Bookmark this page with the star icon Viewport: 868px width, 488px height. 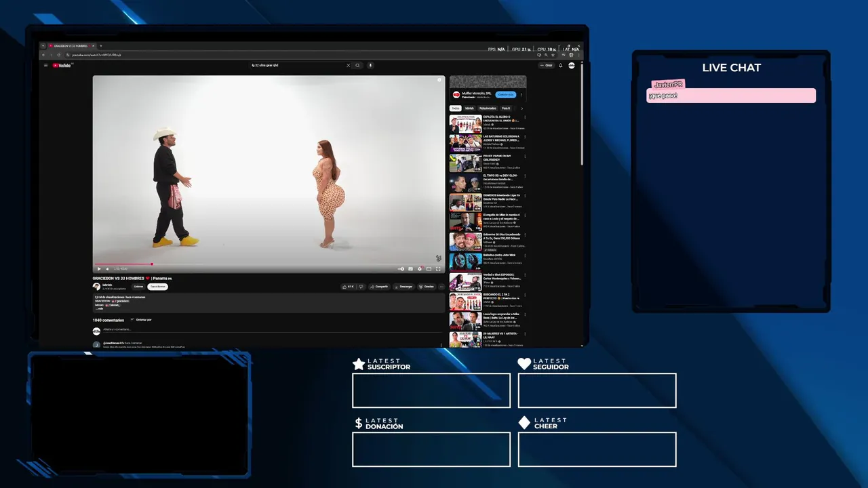click(553, 55)
